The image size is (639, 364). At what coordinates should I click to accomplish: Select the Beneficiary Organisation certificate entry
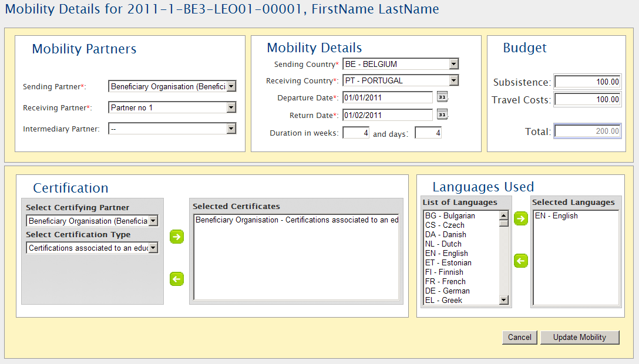coord(296,220)
